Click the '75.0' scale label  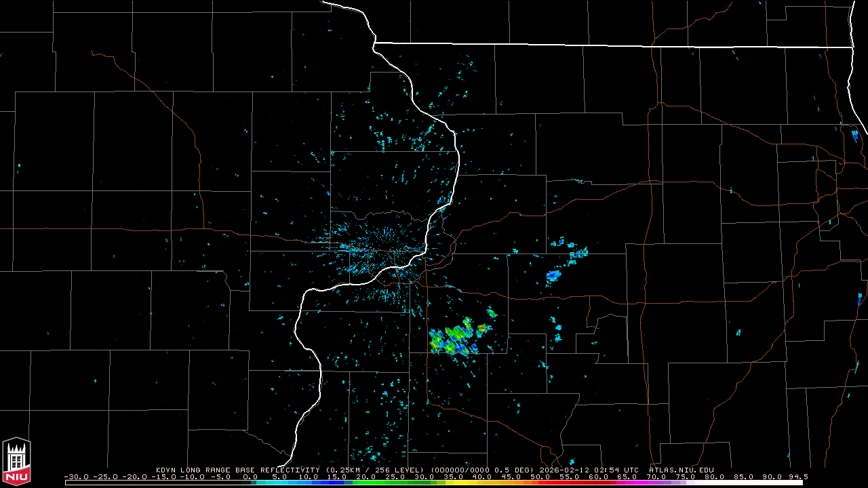(686, 476)
